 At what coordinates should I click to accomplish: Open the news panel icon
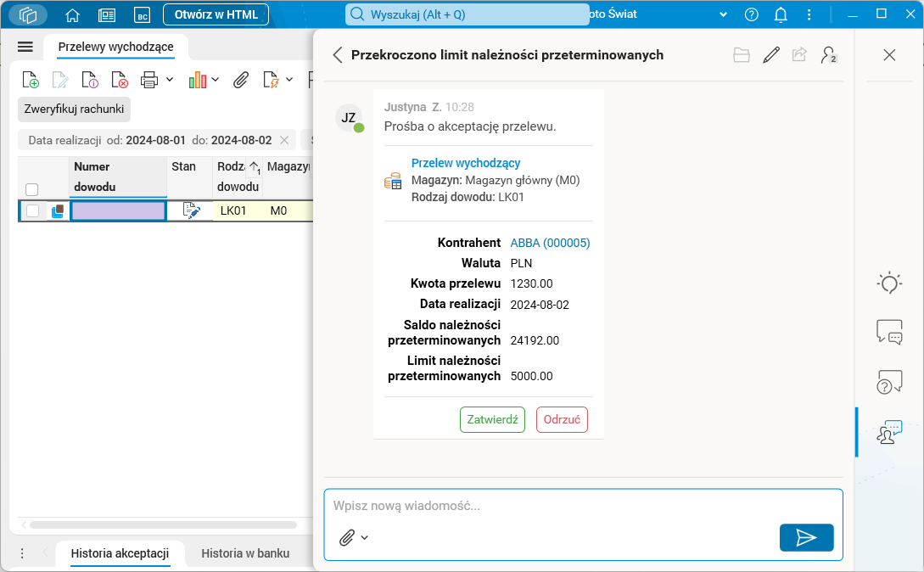pyautogui.click(x=107, y=14)
